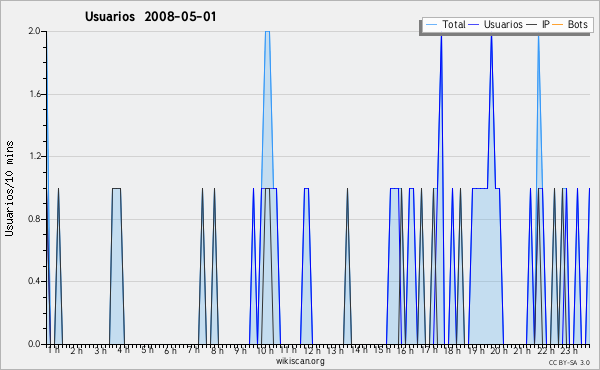Screen dimensions: 600x370
Task: Click the Bots legend entry
Action: click(570, 24)
